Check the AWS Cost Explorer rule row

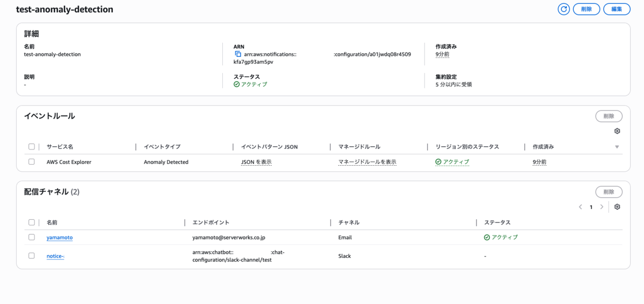coord(32,161)
